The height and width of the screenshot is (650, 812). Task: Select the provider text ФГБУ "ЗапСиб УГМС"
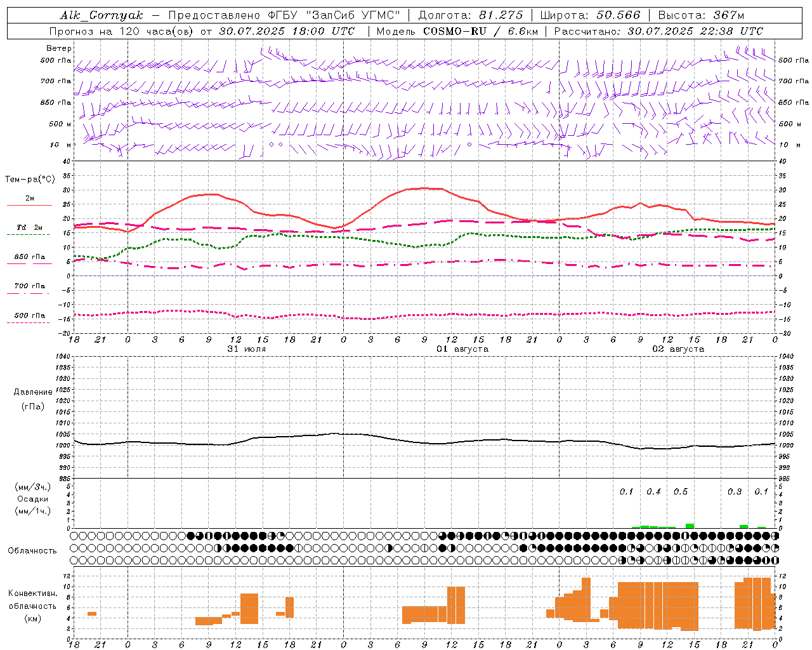(334, 15)
